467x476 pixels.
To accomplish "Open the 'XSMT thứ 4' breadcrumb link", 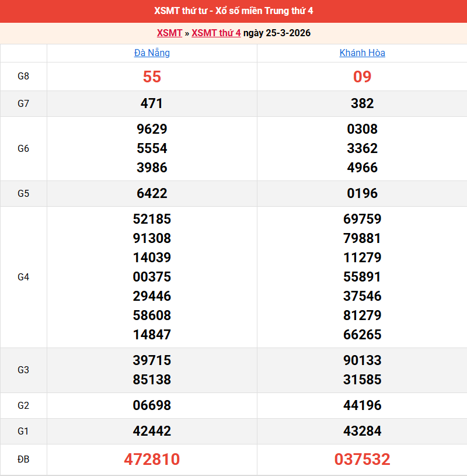I will pyautogui.click(x=216, y=33).
